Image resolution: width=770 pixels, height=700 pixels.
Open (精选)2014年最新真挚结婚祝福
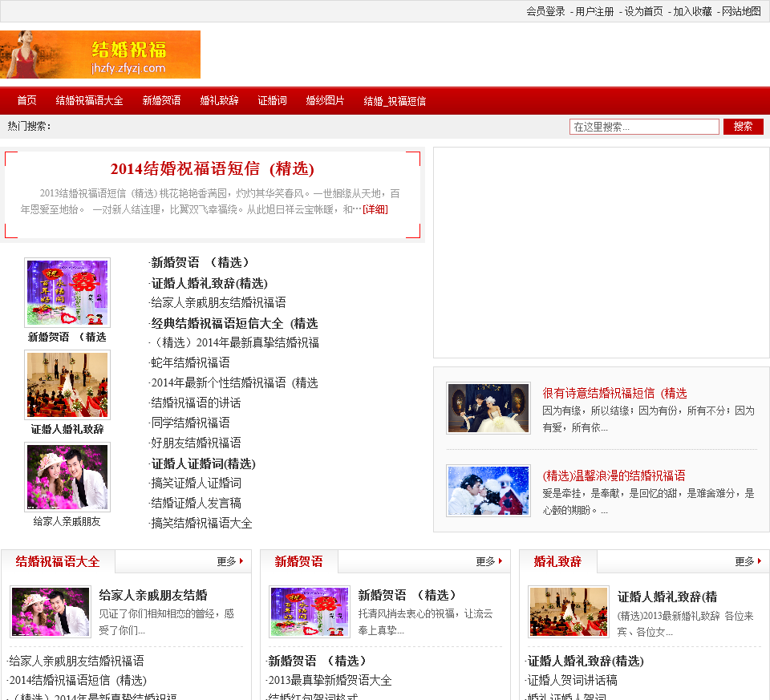coord(235,342)
